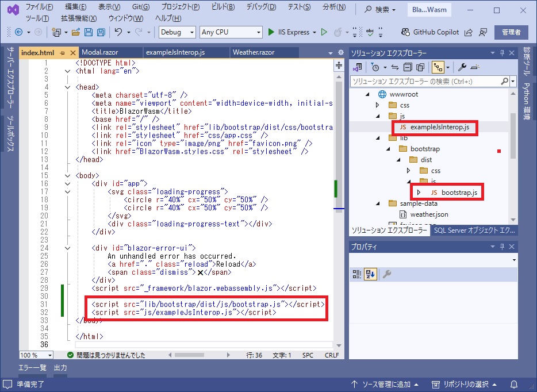Click Property Pages wrench in Properties panel
The height and width of the screenshot is (392, 537).
click(387, 274)
